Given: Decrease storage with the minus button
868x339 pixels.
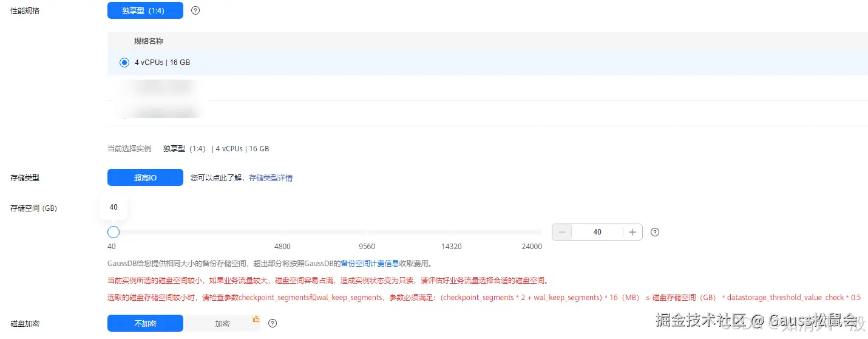Looking at the screenshot, I should tap(562, 232).
